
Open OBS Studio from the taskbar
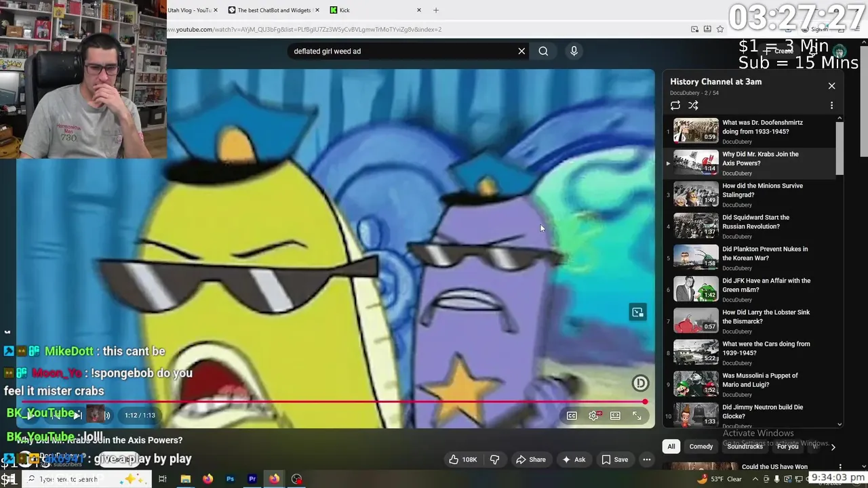tap(297, 479)
